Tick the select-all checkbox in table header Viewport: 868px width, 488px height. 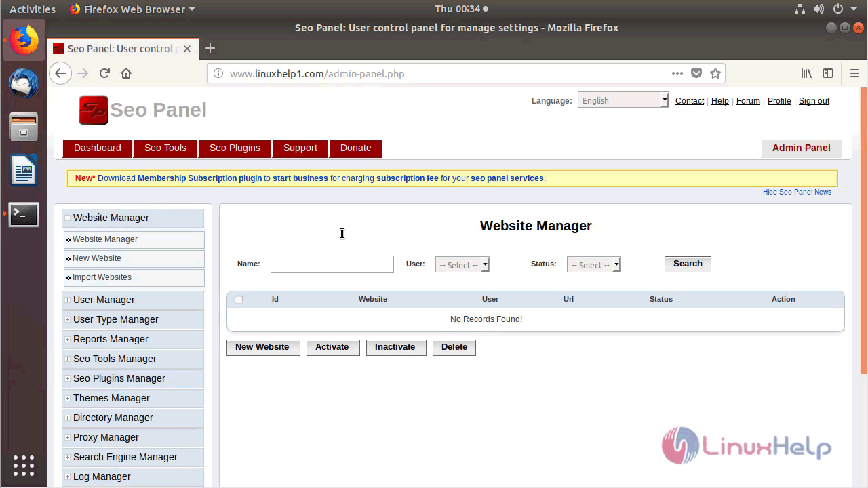coord(239,299)
